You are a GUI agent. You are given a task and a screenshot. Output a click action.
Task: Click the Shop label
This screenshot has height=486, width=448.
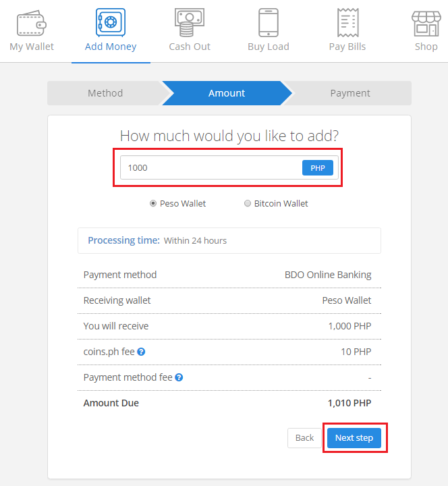click(426, 47)
